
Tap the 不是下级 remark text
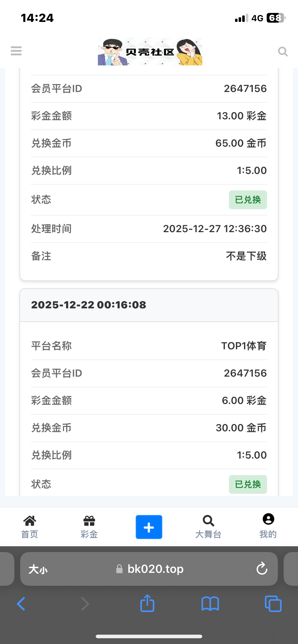[246, 256]
